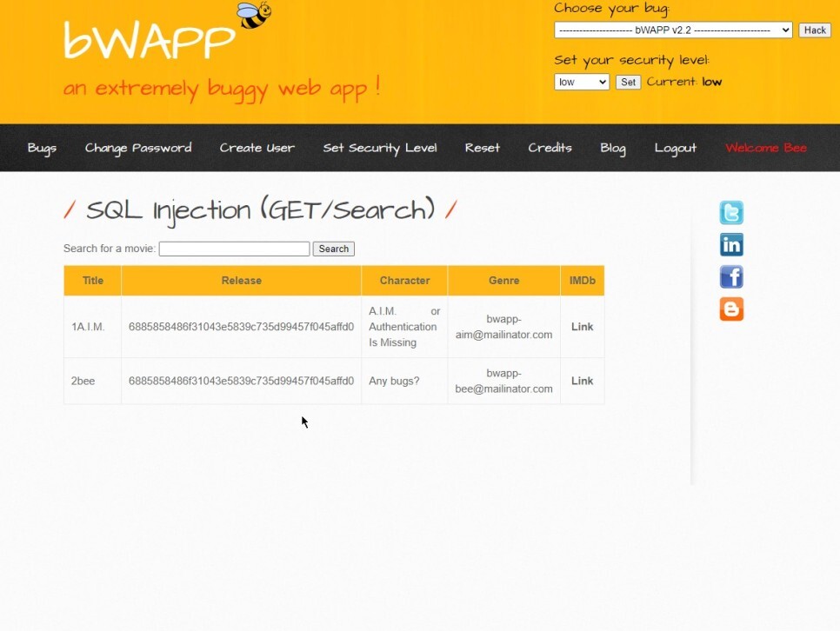
Task: Select Set Security Level menu item
Action: [x=380, y=149]
